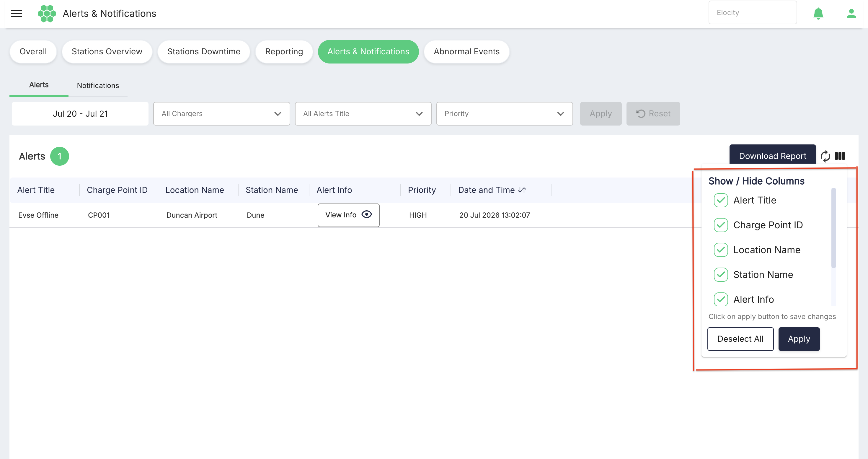Click the Duncan Airport location cell
868x459 pixels.
[192, 215]
